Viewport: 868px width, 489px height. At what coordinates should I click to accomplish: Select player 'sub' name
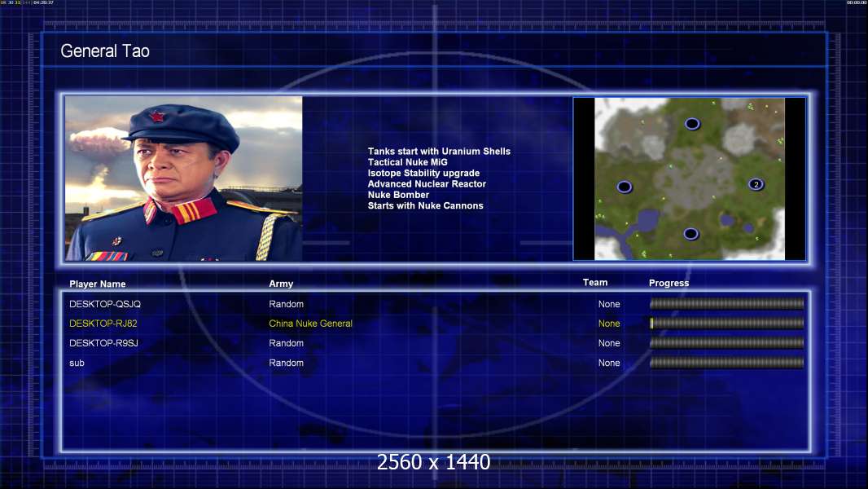click(77, 363)
